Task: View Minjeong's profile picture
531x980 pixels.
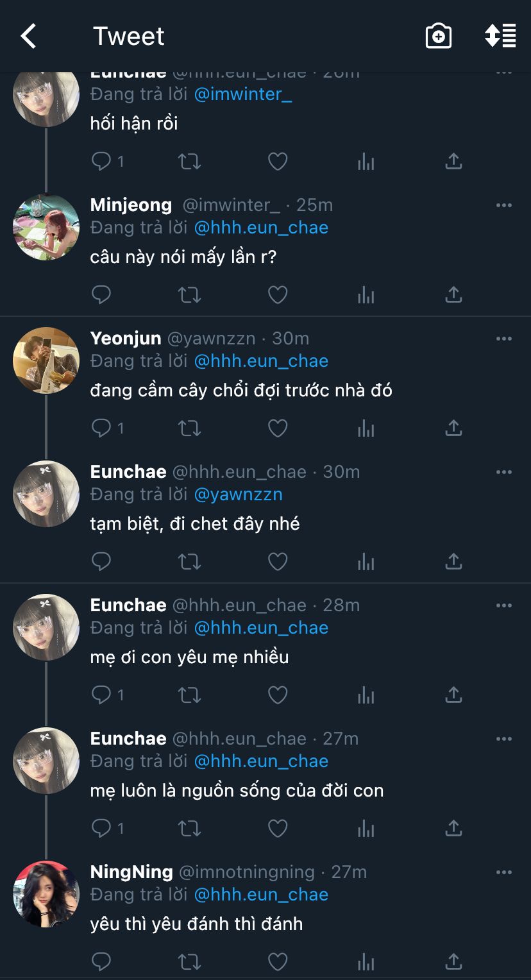Action: click(46, 227)
